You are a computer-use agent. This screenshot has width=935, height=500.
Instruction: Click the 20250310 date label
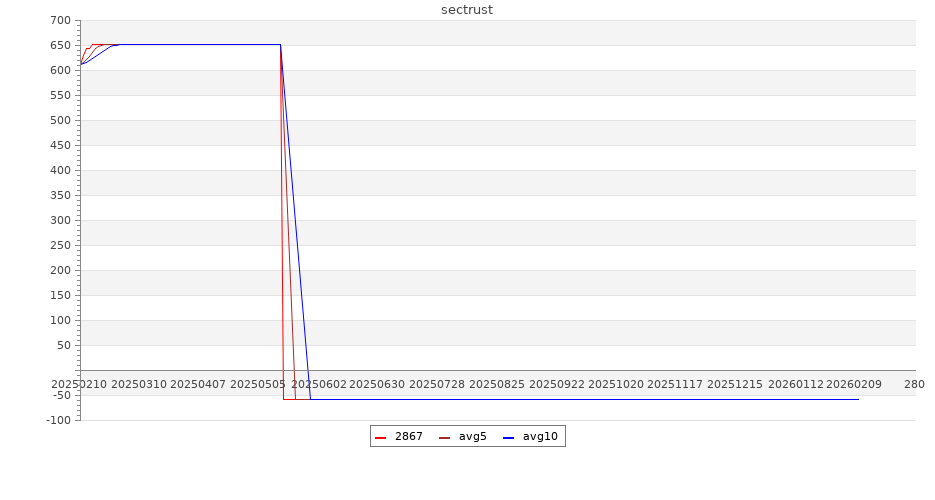(139, 384)
